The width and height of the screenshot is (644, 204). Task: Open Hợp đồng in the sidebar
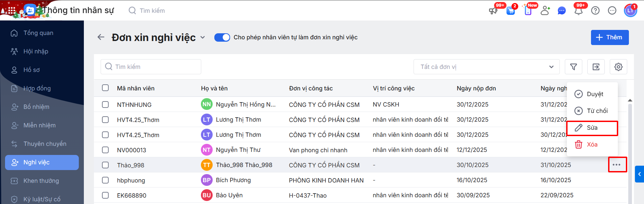[x=37, y=88]
